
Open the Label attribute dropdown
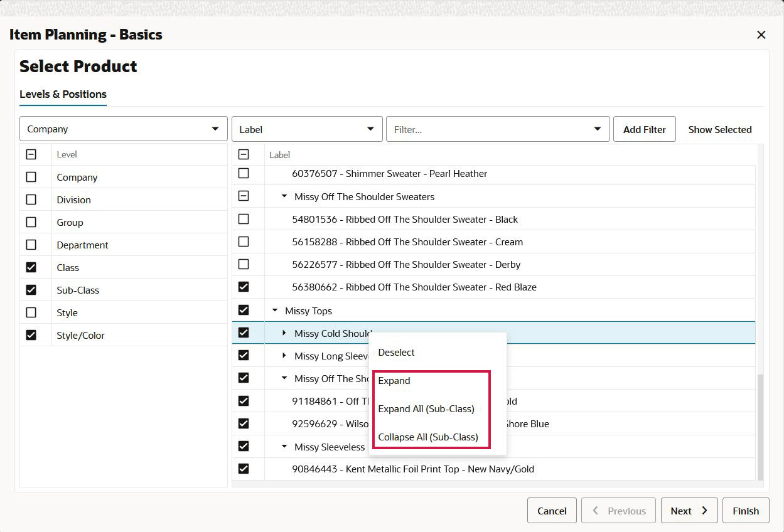coord(307,129)
